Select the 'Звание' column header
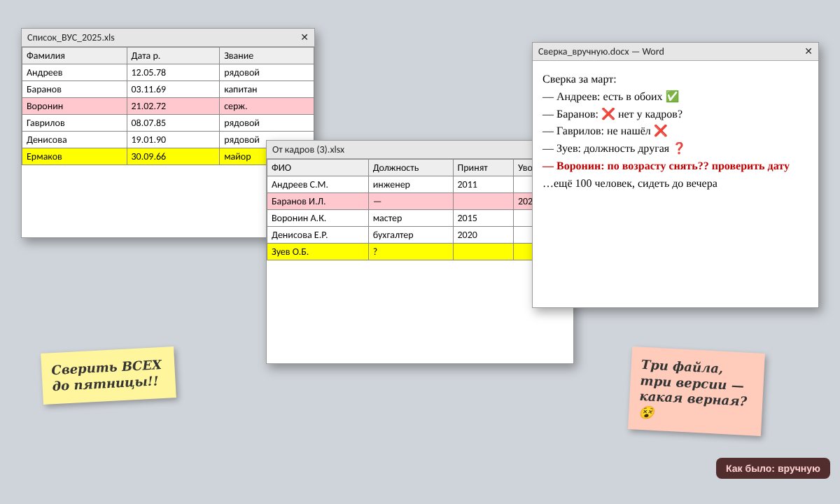Screen dimensions: 840x504 pos(267,56)
